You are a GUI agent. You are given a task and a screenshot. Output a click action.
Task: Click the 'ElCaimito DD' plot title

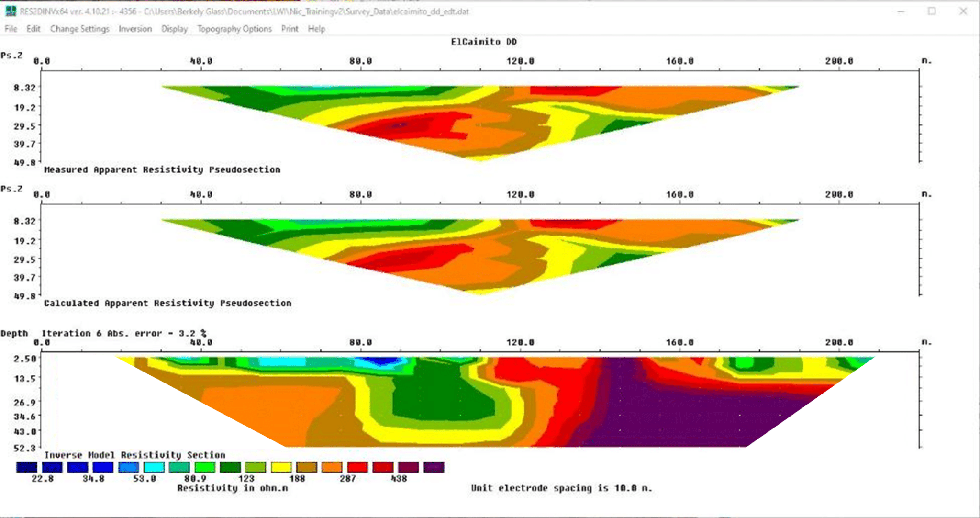(484, 42)
